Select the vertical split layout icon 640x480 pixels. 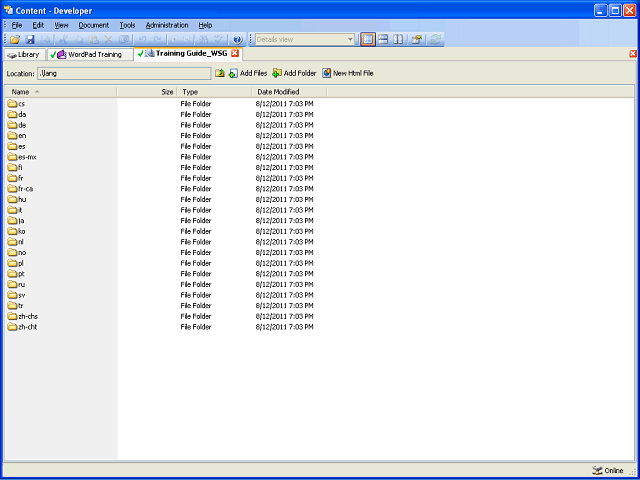pos(398,40)
